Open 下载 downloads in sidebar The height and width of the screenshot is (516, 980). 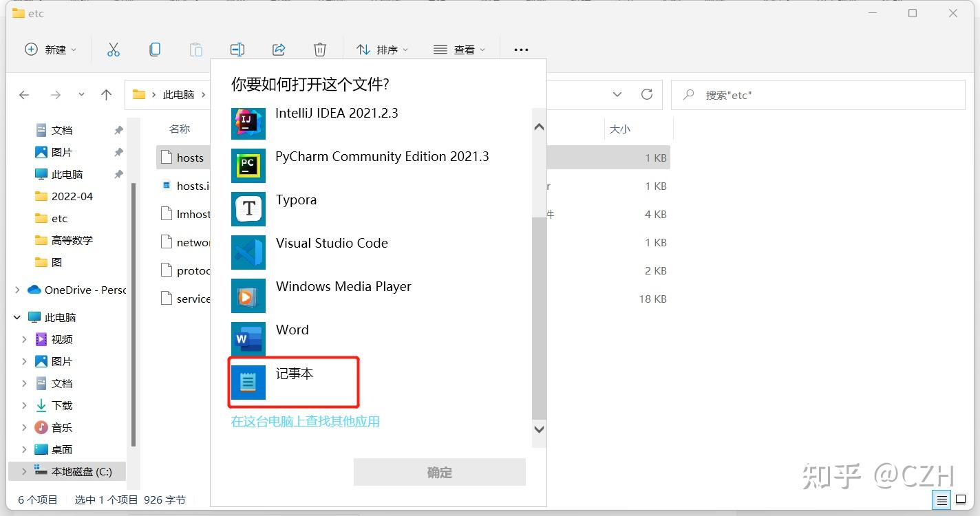click(x=62, y=405)
